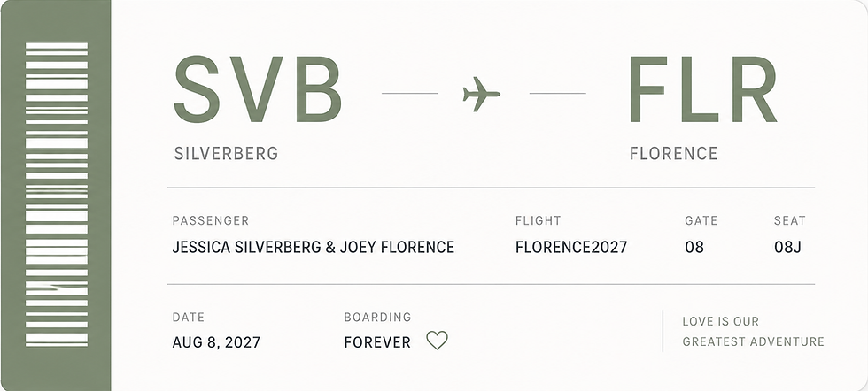This screenshot has height=391, width=868.
Task: Select passenger names Jessica Silverberg & Joey Florence
Action: [x=314, y=247]
